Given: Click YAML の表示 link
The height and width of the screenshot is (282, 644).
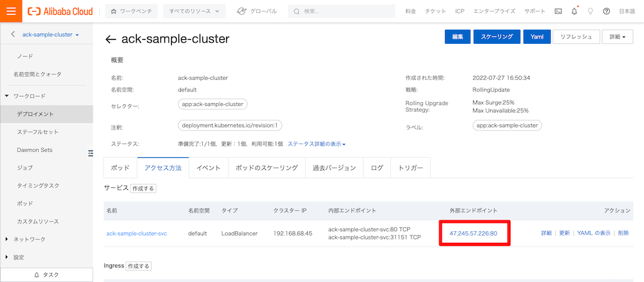Looking at the screenshot, I should [594, 233].
